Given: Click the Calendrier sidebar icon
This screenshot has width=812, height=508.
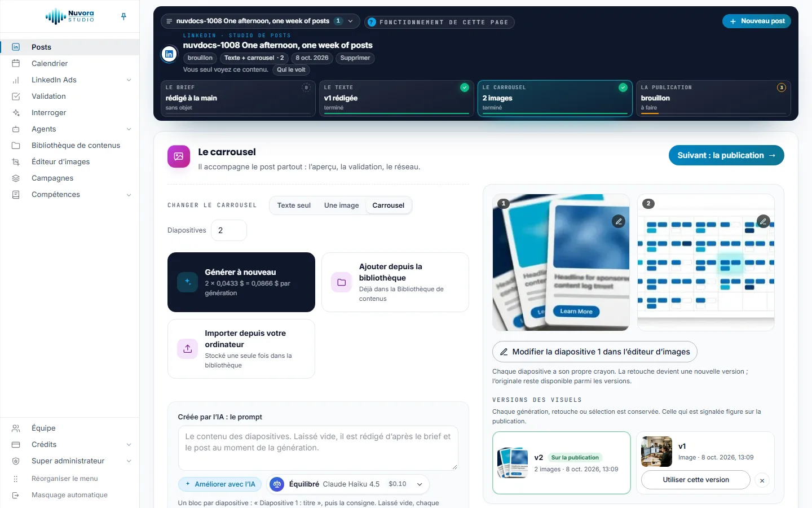Looking at the screenshot, I should pos(16,63).
